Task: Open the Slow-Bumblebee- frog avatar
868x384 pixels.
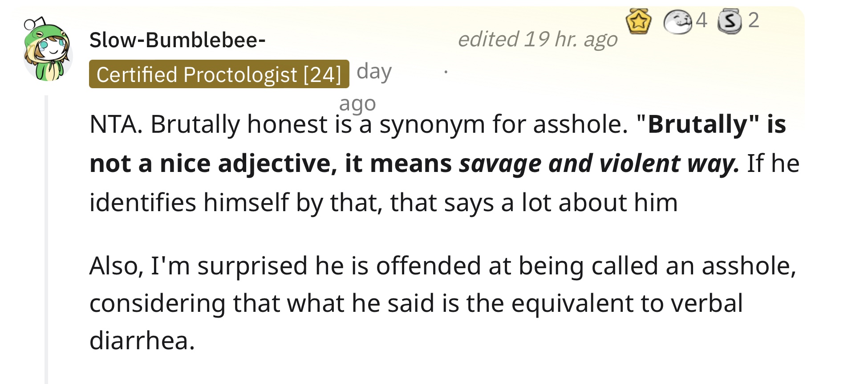Action: [47, 49]
